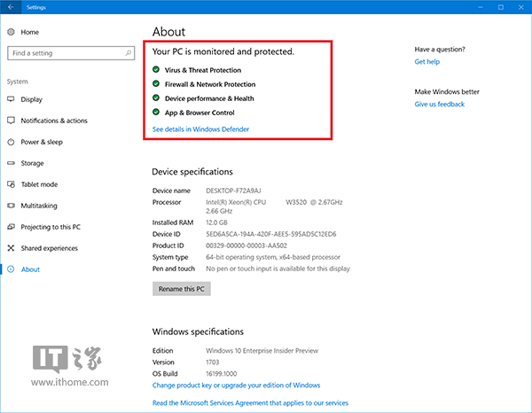Click device name DESKTOP-F72A9AJ
This screenshot has width=532, height=413.
pyautogui.click(x=233, y=191)
